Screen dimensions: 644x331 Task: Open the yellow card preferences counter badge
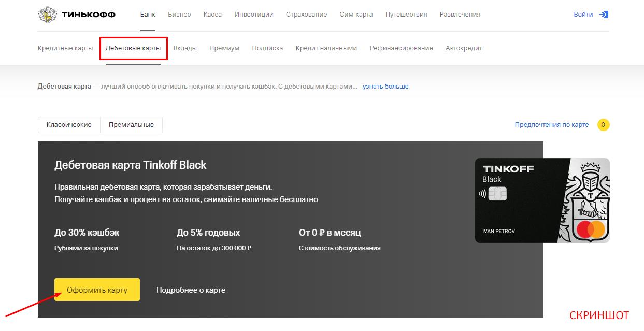(603, 125)
